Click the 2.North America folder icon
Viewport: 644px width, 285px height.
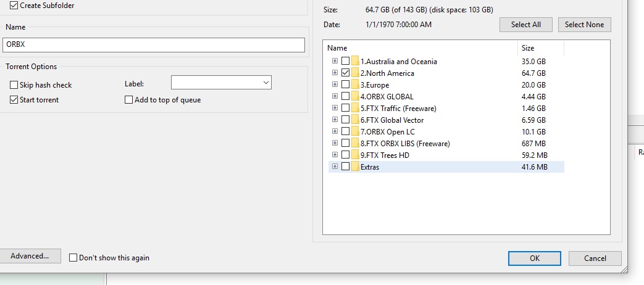(355, 73)
